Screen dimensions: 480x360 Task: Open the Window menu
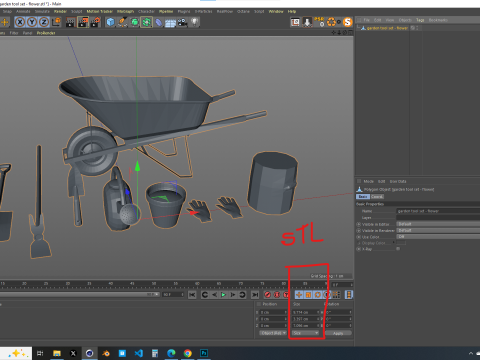[276, 11]
